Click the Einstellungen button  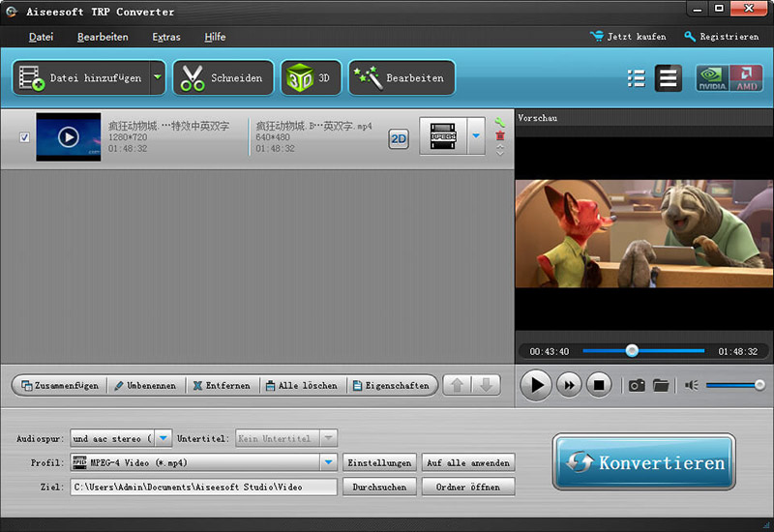(379, 463)
